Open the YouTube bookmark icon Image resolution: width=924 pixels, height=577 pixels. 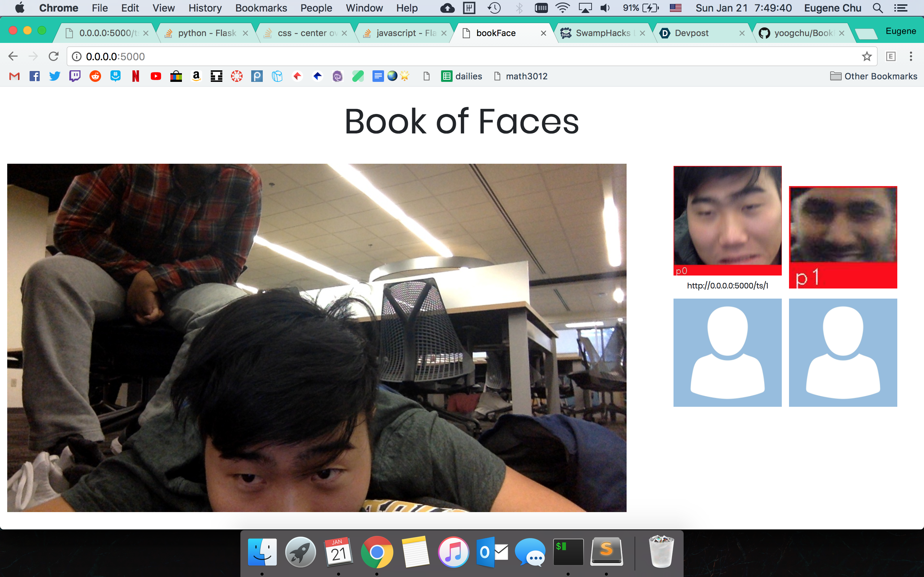point(156,76)
